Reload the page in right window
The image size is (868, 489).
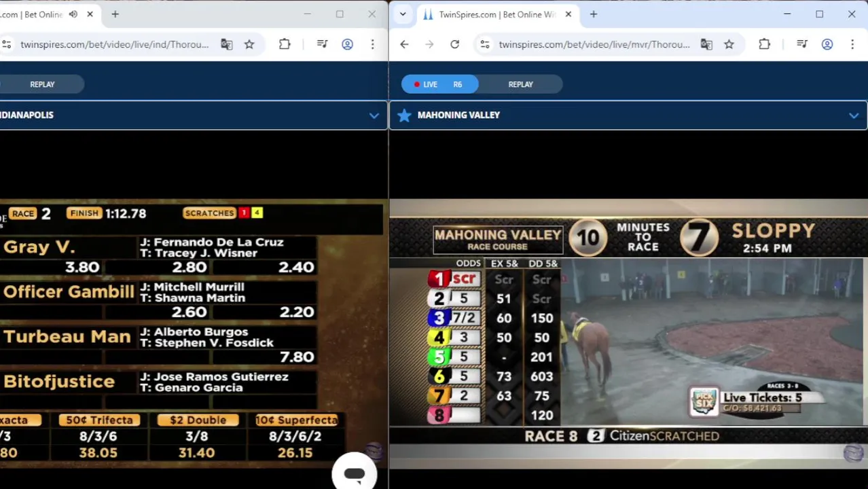454,44
